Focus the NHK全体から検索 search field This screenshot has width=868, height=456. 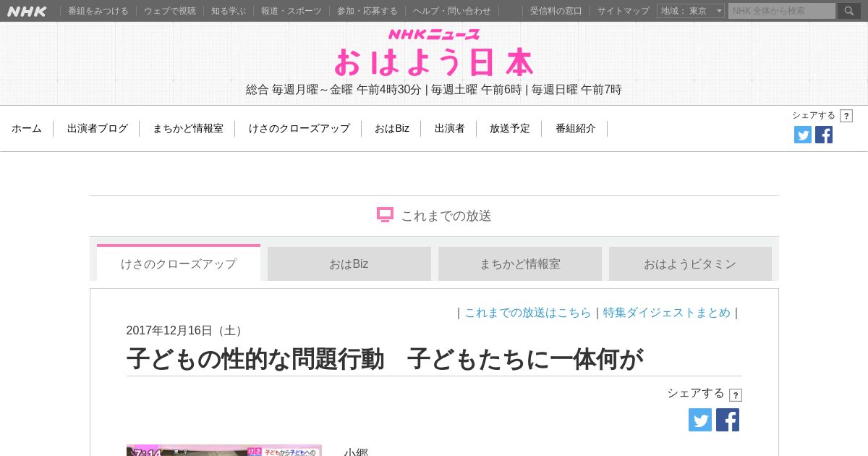click(782, 11)
